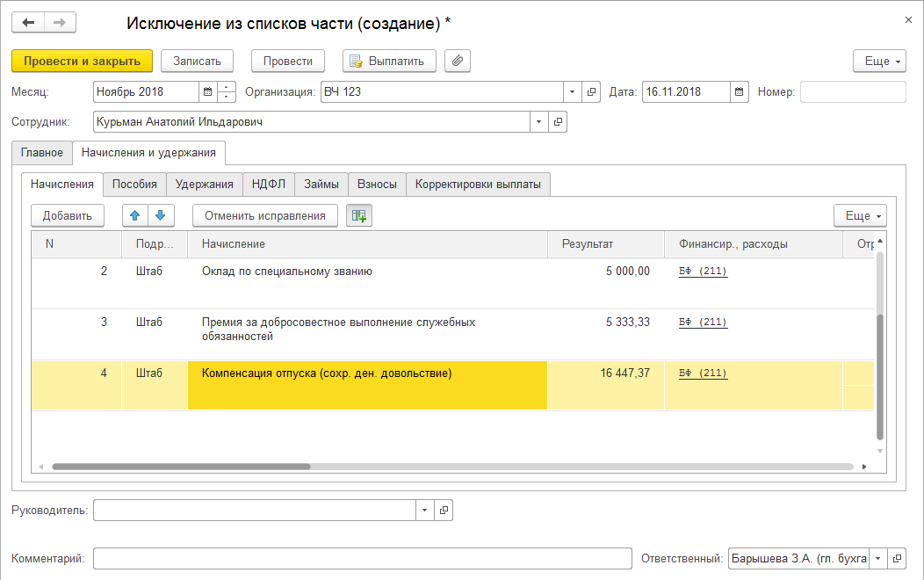
Task: Select the НДФЛ tab
Action: pos(268,184)
